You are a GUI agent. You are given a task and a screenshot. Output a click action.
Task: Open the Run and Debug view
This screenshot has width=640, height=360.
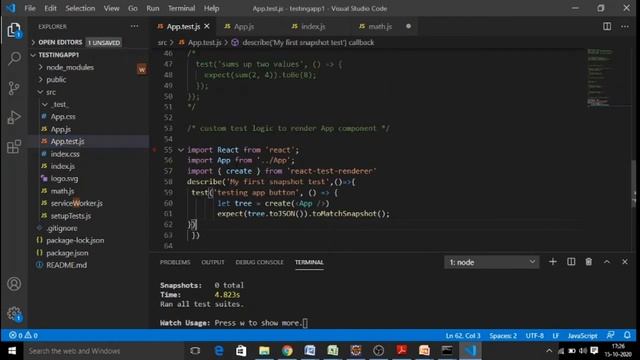[x=14, y=118]
